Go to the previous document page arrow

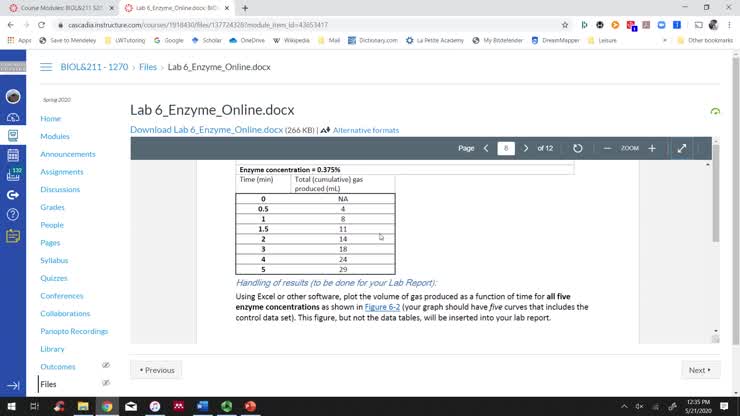point(486,148)
